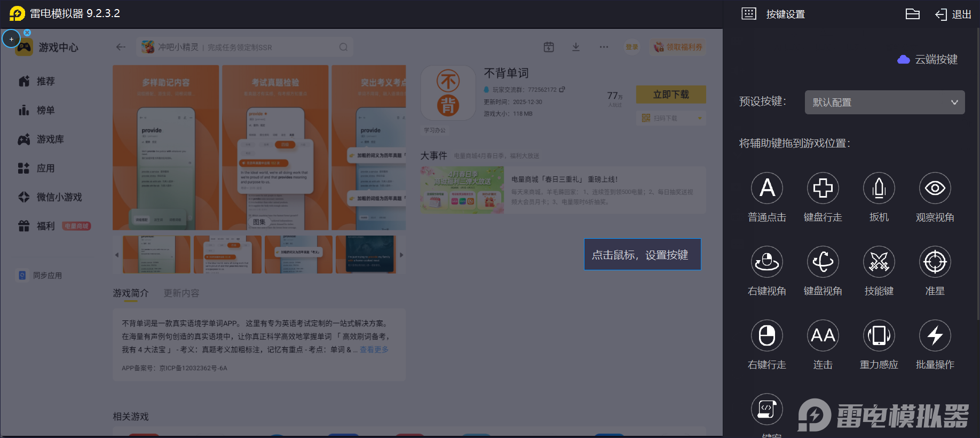Pick the 键盘行走 D-pad key icon
Image resolution: width=980 pixels, height=438 pixels.
tap(823, 188)
